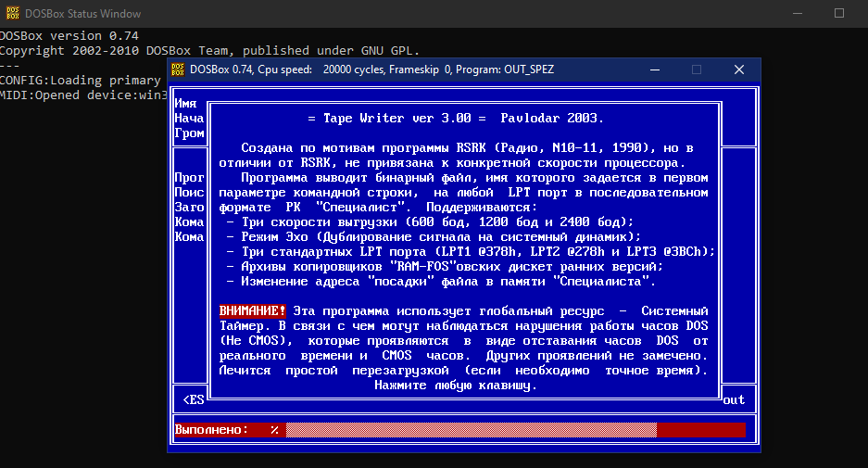Click the Copyright line in Status Window
This screenshot has width=868, height=468.
[x=209, y=50]
